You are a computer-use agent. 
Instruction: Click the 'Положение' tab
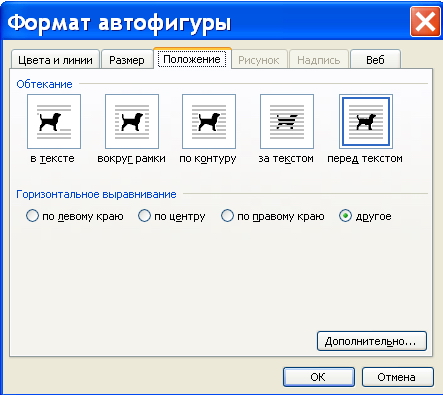(x=192, y=59)
